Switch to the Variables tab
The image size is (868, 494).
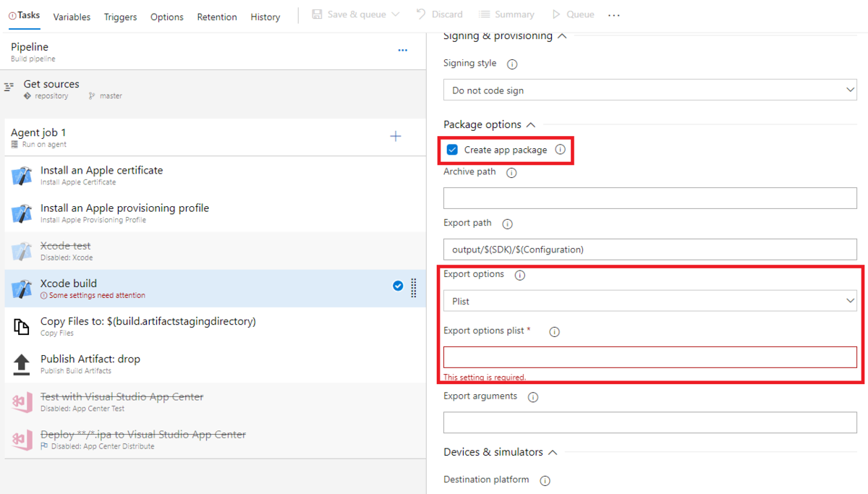[72, 17]
